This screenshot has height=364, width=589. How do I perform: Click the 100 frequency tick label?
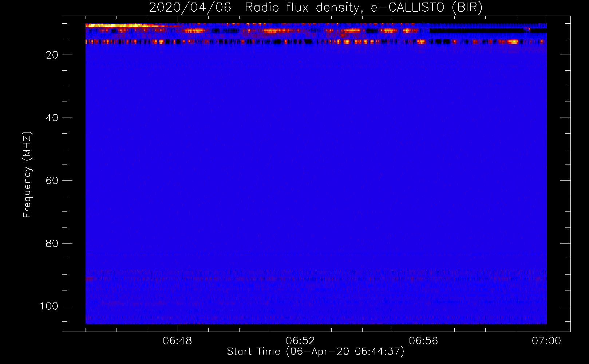[x=49, y=306]
